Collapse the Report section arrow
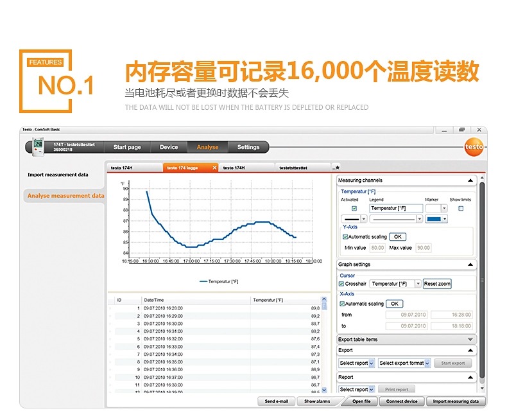507x420 pixels. 470,377
